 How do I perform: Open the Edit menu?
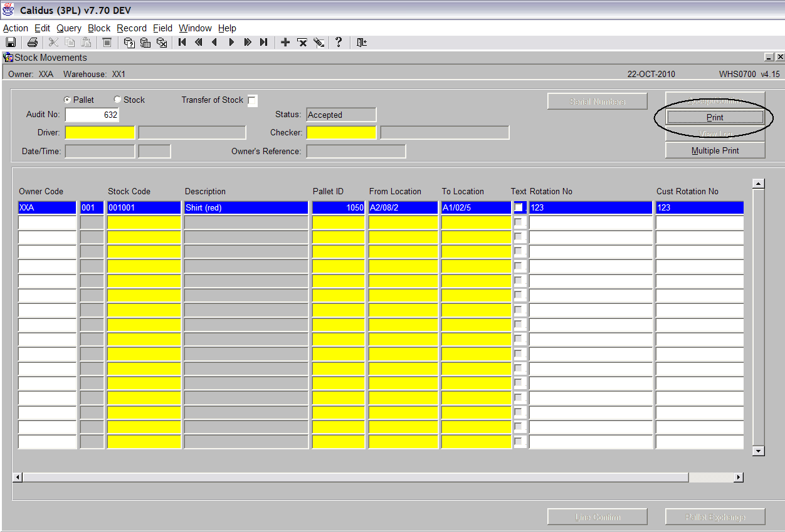[43, 28]
